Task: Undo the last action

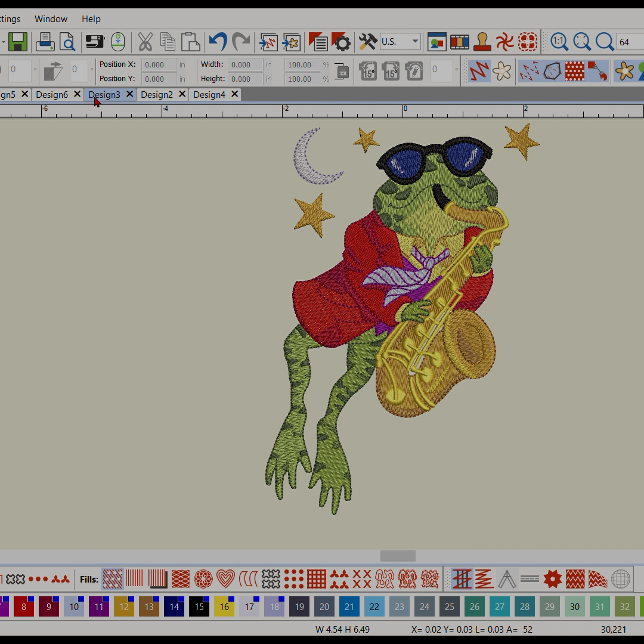Action: click(218, 42)
